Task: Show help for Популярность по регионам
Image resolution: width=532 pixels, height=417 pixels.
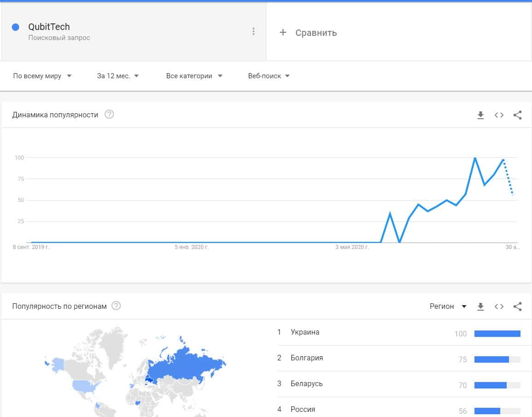Action: (116, 306)
